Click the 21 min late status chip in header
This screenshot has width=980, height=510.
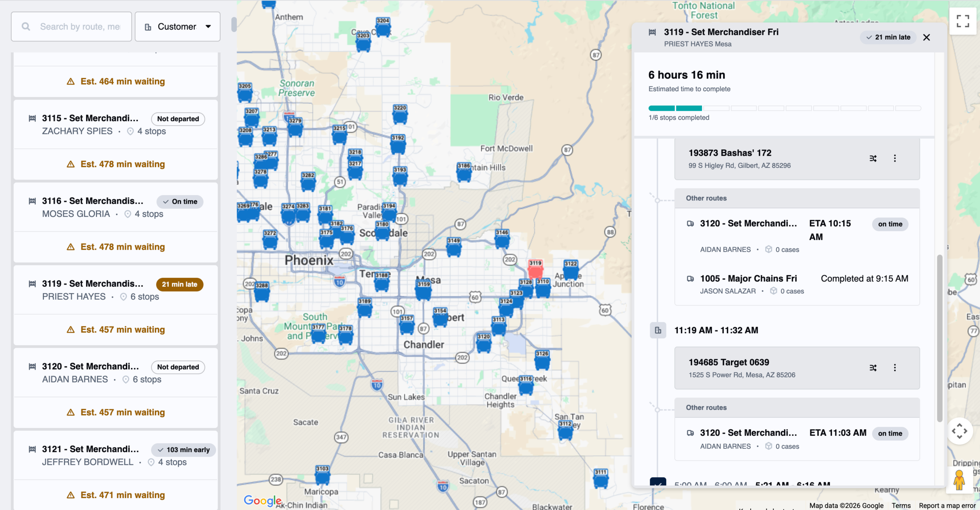[x=888, y=37]
